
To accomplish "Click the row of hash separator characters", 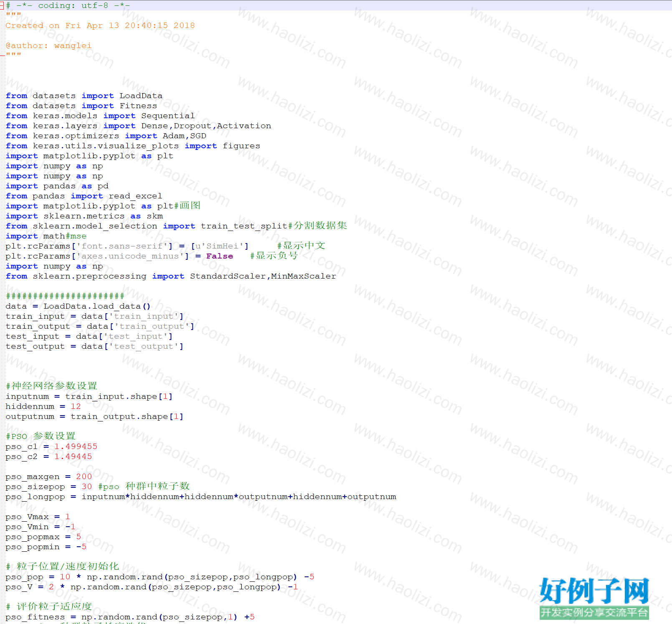I will pyautogui.click(x=65, y=296).
